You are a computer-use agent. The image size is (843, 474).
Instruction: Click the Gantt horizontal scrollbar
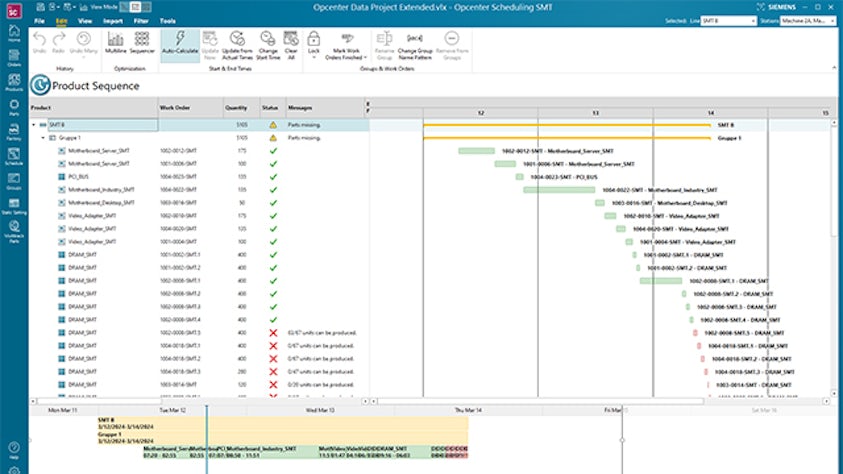[x=538, y=401]
